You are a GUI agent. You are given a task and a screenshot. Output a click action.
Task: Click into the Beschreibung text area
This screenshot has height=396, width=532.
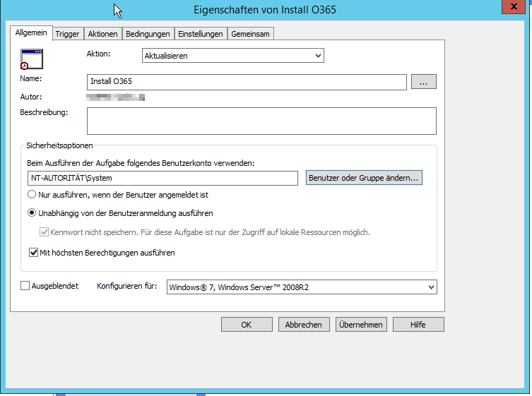click(x=261, y=121)
